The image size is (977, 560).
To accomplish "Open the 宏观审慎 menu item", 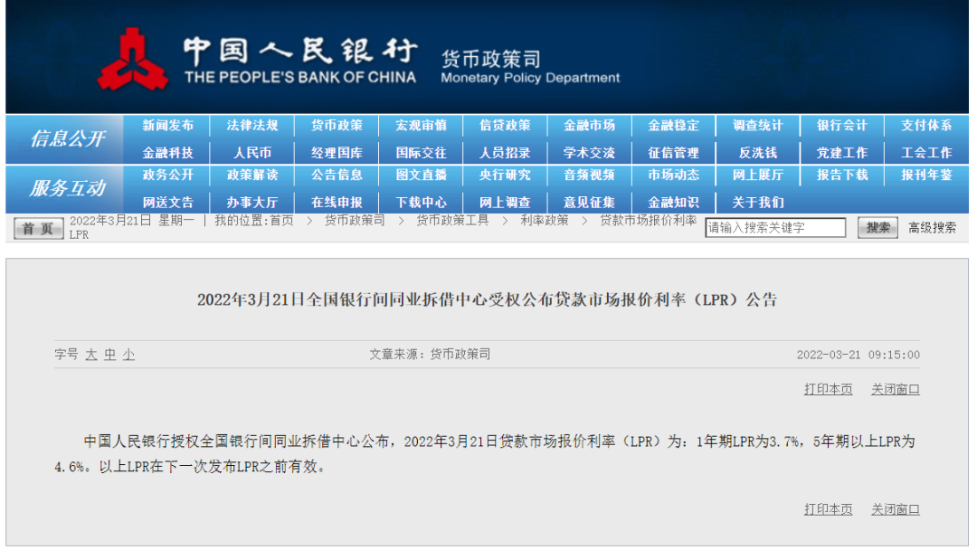I will 421,125.
